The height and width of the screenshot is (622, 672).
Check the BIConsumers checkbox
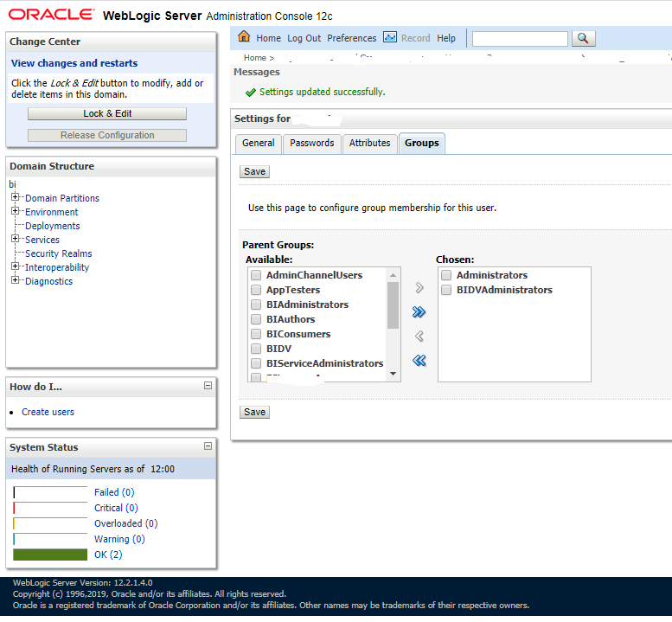[256, 334]
